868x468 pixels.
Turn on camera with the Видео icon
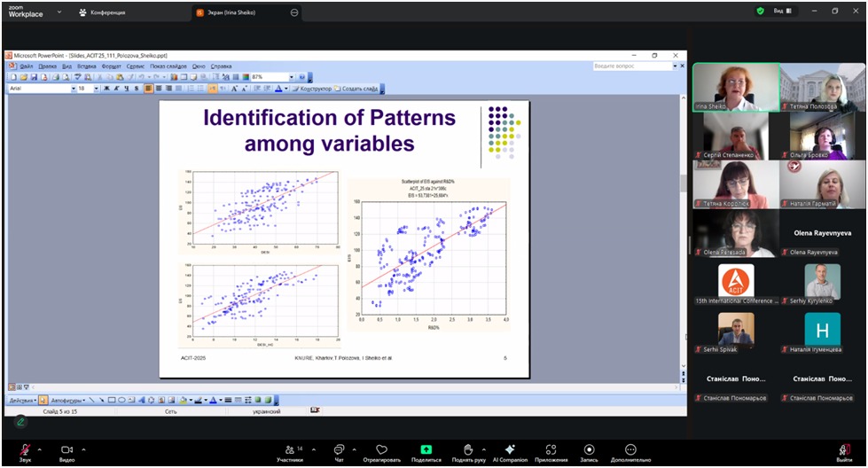tap(66, 450)
